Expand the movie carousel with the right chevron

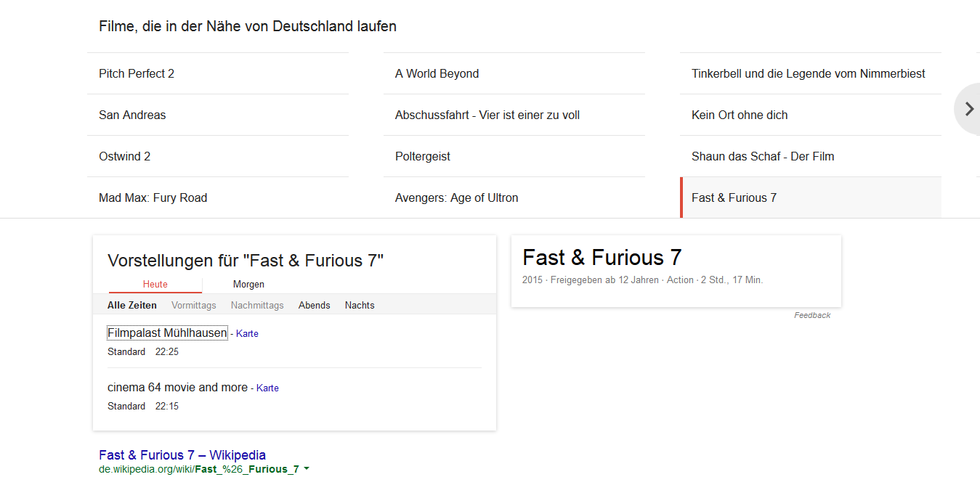(968, 109)
